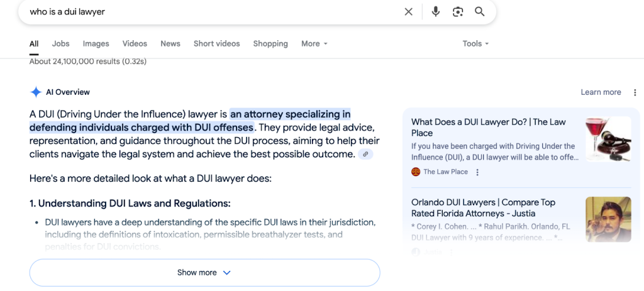Image resolution: width=644 pixels, height=291 pixels.
Task: Click The Law Place favicon icon
Action: (416, 172)
